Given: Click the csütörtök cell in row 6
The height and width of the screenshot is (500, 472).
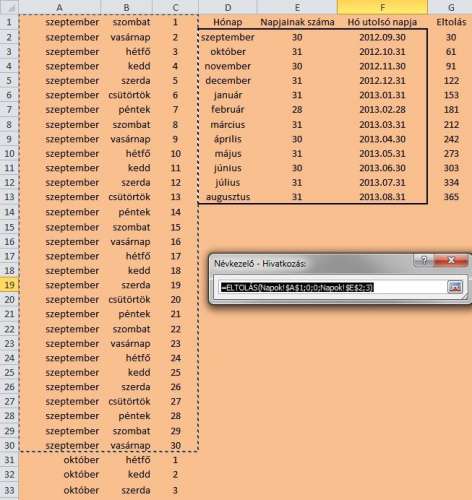Looking at the screenshot, I should click(126, 95).
